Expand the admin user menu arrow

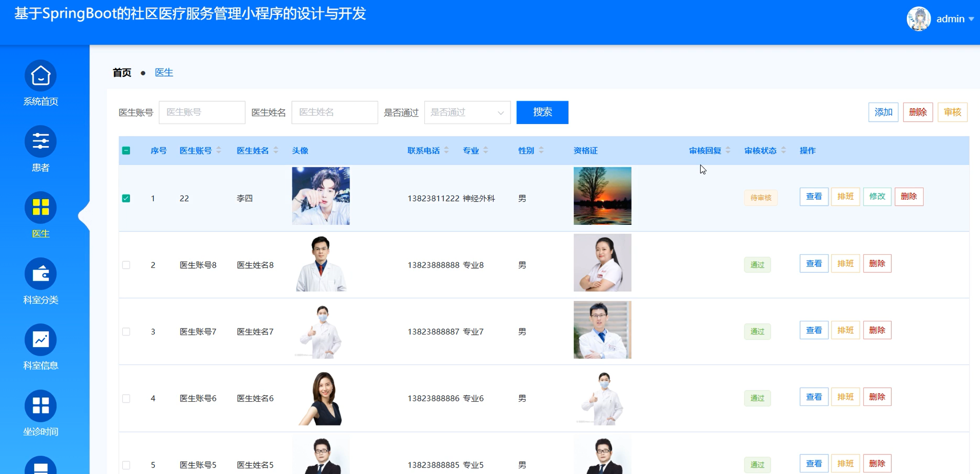tap(971, 19)
